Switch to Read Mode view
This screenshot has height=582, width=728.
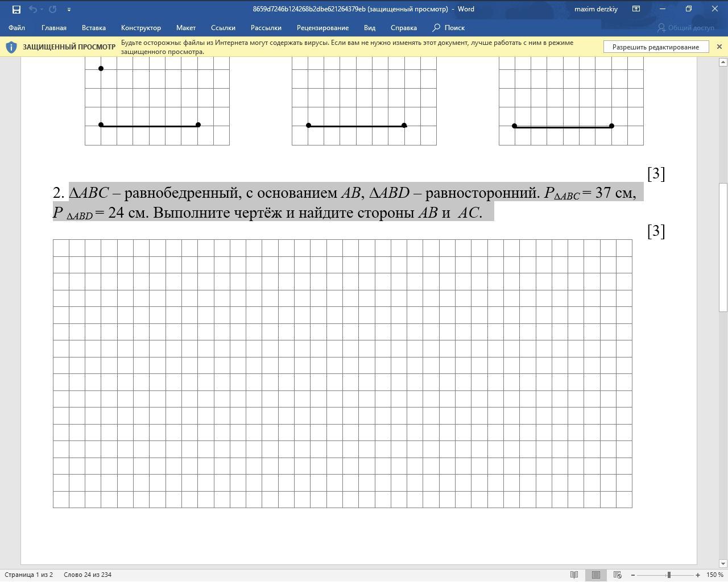[574, 575]
